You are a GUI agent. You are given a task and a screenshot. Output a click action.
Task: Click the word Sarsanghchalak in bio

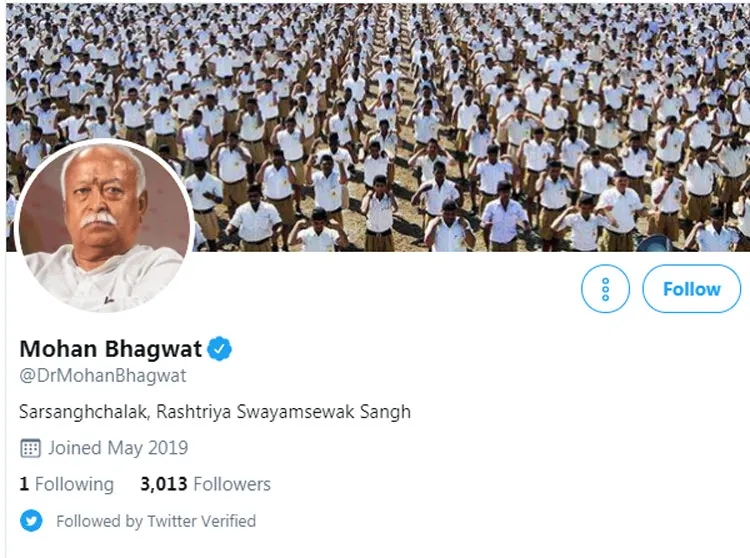pyautogui.click(x=85, y=411)
